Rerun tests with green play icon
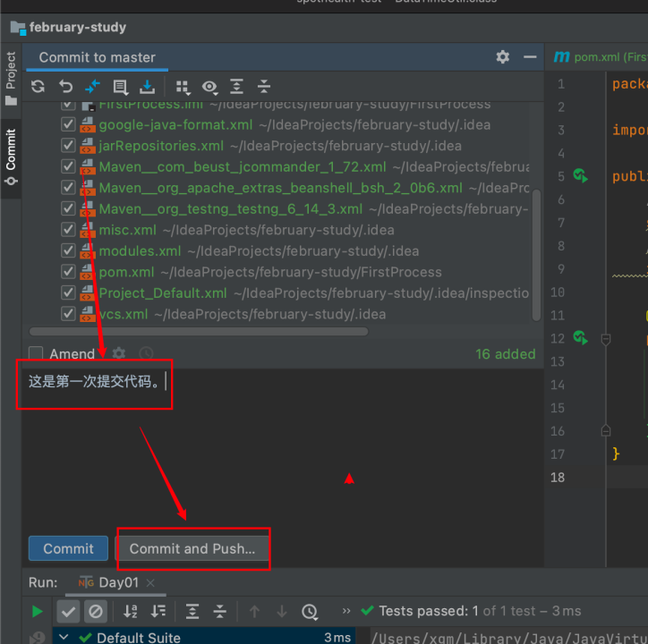 (x=38, y=612)
